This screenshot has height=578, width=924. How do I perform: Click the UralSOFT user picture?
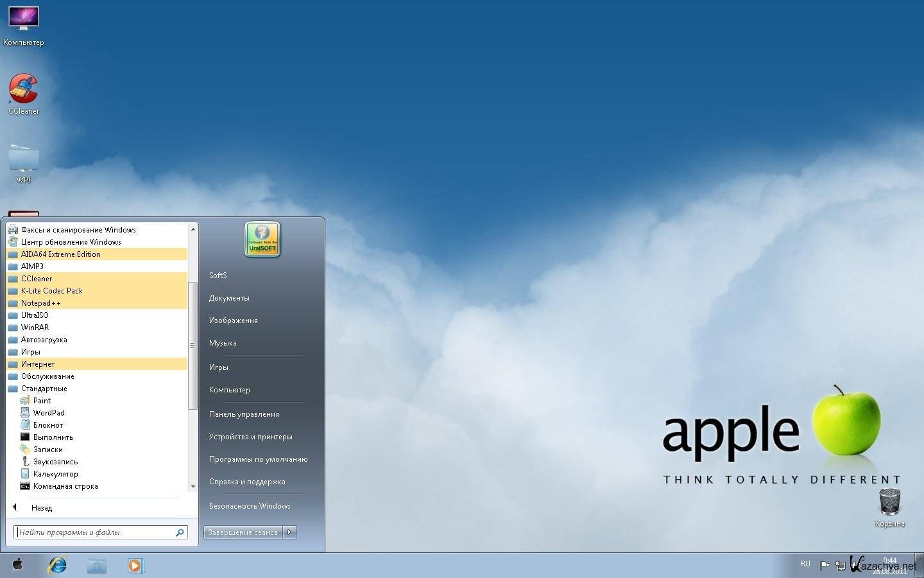coord(262,240)
